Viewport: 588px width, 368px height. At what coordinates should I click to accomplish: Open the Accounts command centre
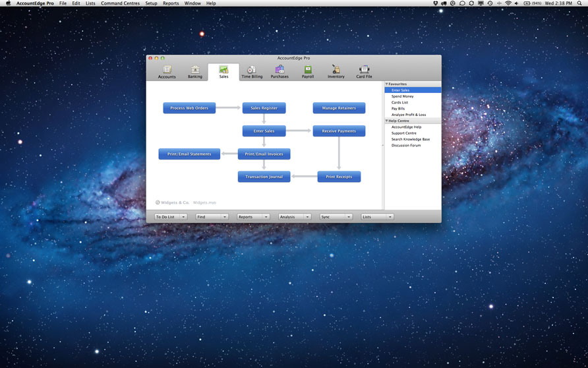(x=167, y=72)
